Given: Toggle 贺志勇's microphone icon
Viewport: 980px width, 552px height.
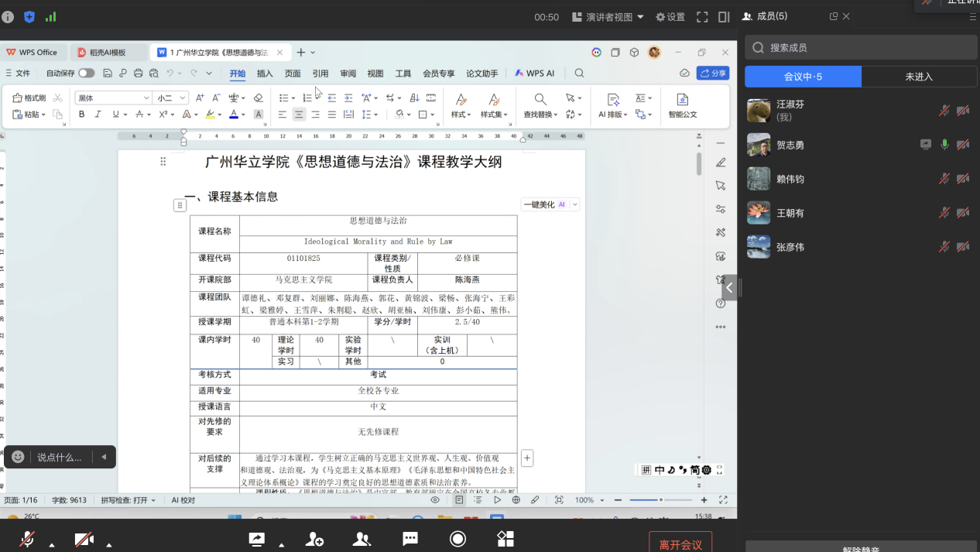Looking at the screenshot, I should click(x=944, y=145).
